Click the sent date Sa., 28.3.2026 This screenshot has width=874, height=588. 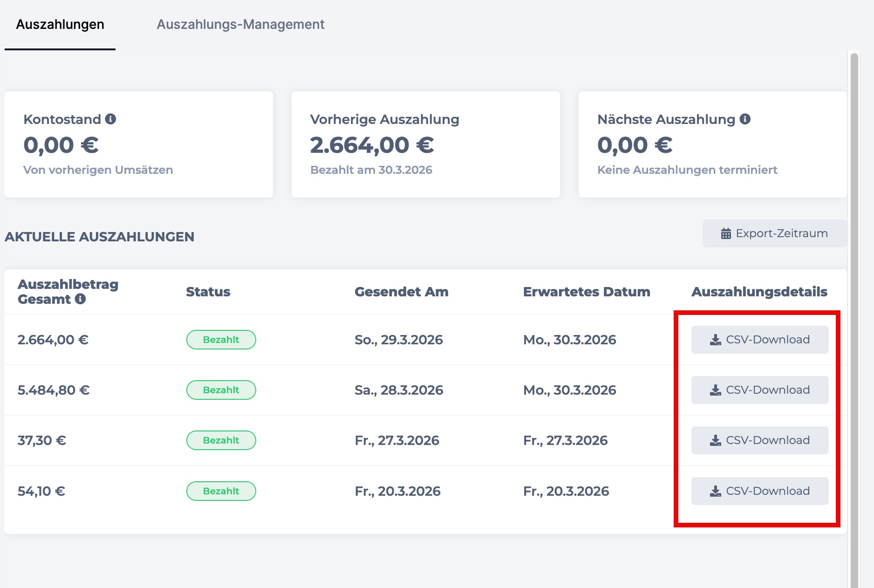tap(399, 390)
